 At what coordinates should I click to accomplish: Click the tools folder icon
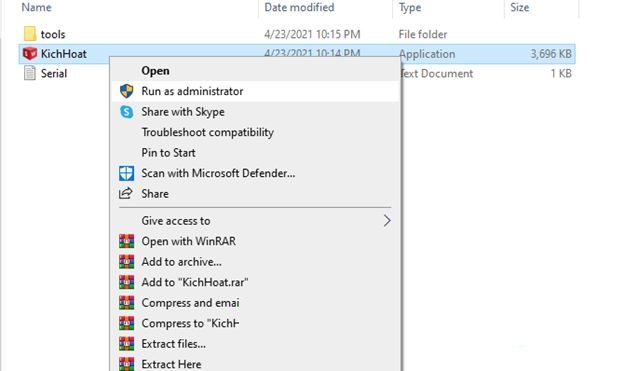[29, 34]
